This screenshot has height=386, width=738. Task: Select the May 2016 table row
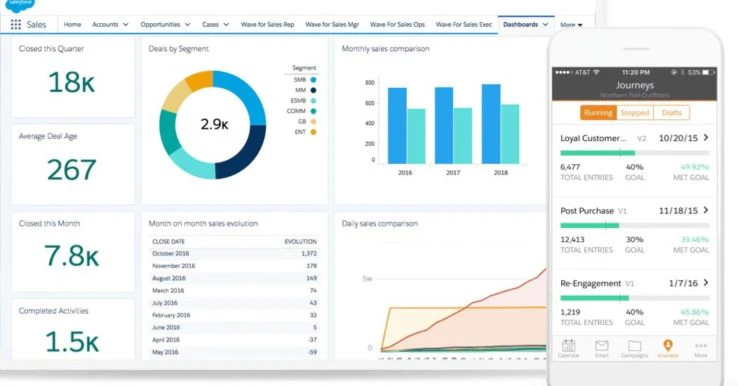[x=234, y=352]
